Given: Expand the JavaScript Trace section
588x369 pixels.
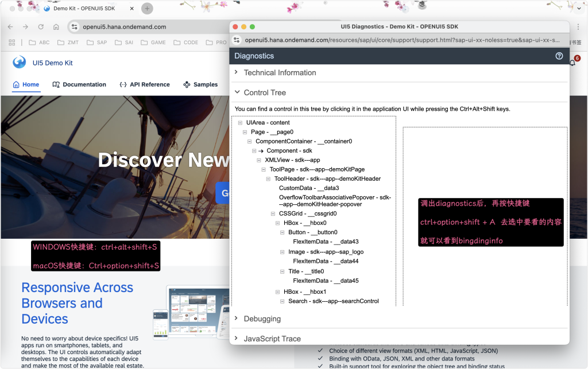Looking at the screenshot, I should coord(272,339).
